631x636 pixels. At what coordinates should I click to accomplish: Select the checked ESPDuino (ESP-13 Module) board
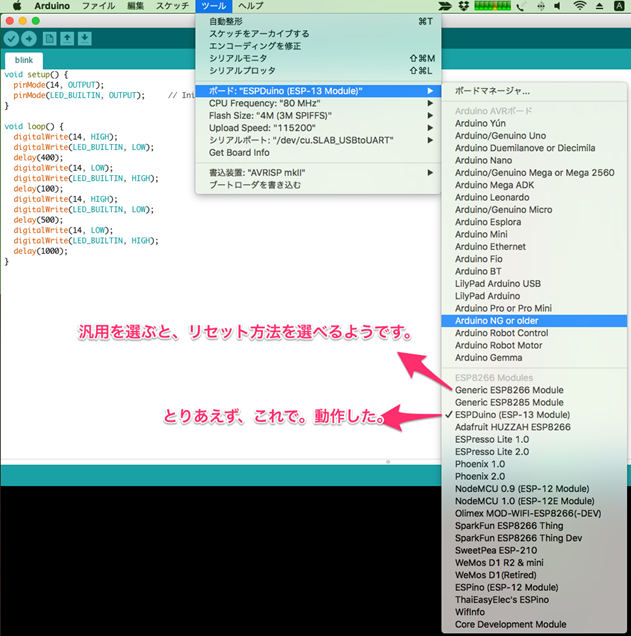tap(512, 414)
